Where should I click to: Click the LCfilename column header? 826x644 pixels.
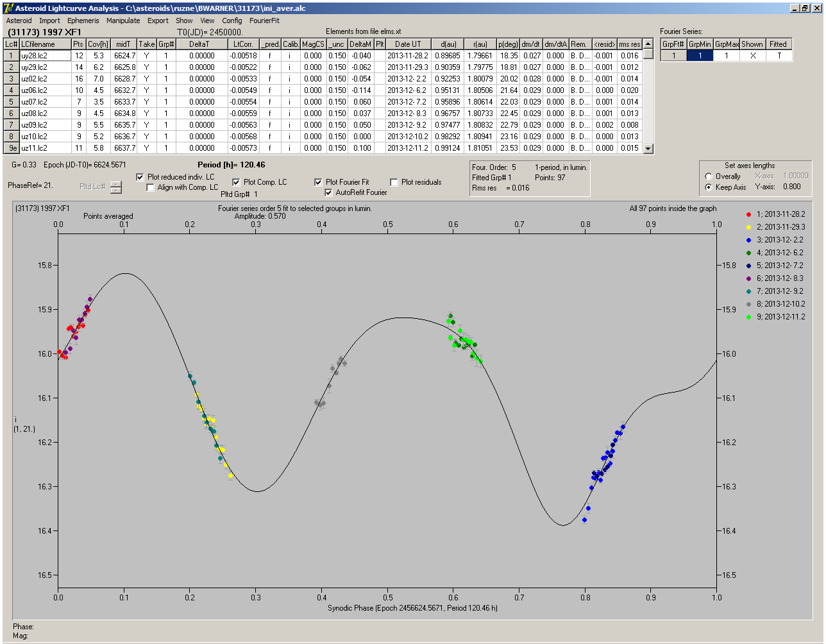pyautogui.click(x=45, y=44)
